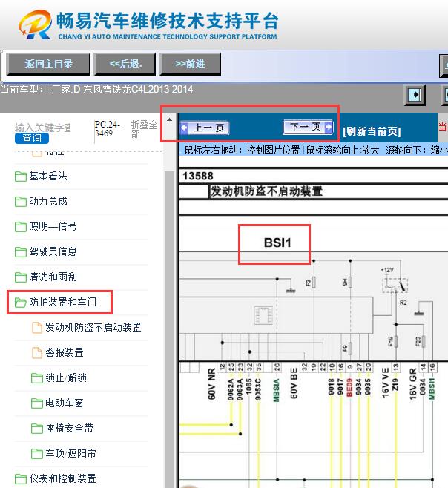Click folder icon beside 仪表和控制装置
448x488 pixels.
tap(21, 479)
